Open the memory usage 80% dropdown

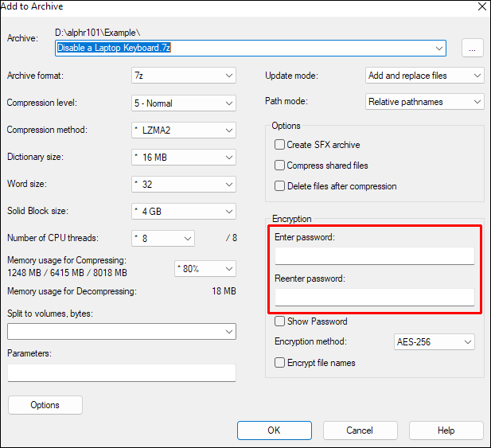click(205, 269)
